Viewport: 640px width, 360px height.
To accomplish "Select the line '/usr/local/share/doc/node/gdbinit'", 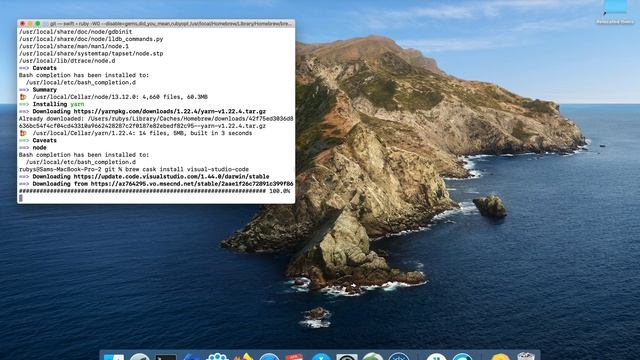I will [76, 32].
